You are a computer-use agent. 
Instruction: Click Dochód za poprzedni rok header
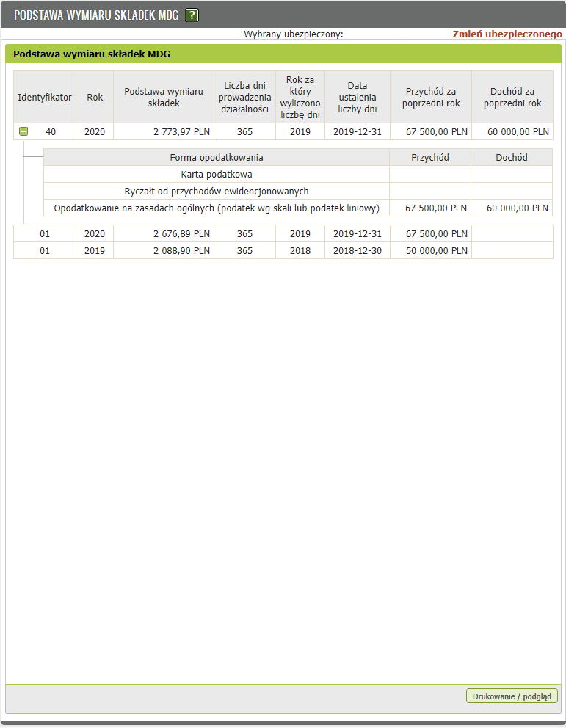point(512,97)
